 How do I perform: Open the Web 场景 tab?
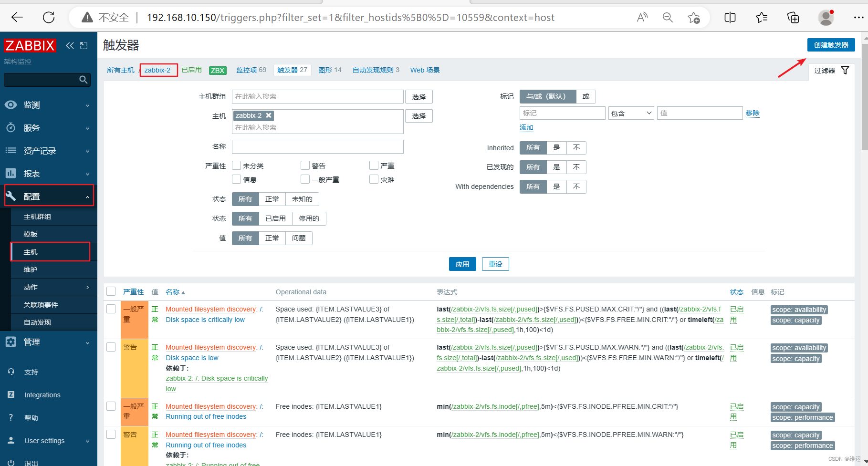(x=425, y=70)
